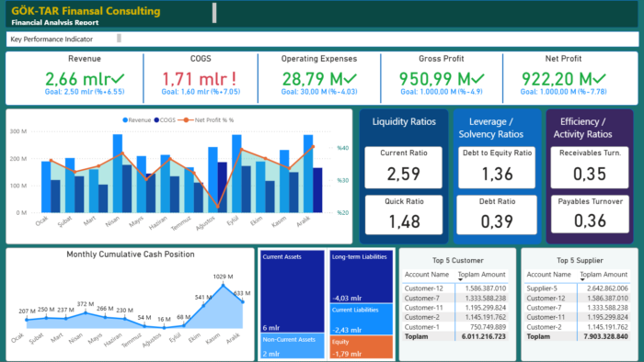
Task: Sort Top 5 Supplier by Toplam Amount arrow
Action: pyautogui.click(x=582, y=279)
